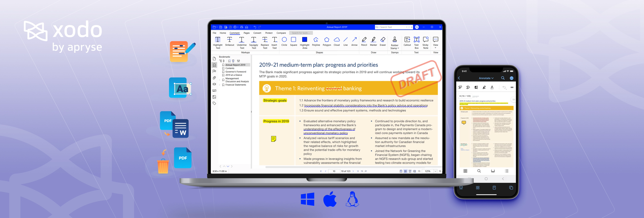This screenshot has width=644, height=218.
Task: Select the Squiggly Text tool
Action: (254, 43)
